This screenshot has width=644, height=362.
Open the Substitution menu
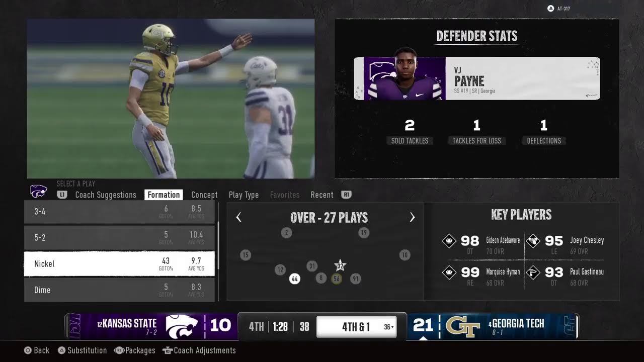82,350
